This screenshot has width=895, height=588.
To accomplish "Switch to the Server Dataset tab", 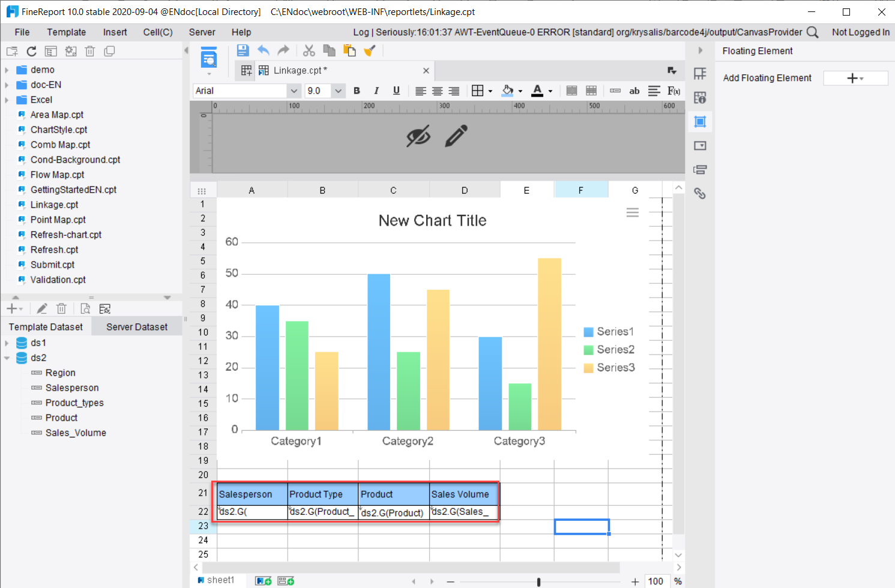I will coord(136,326).
